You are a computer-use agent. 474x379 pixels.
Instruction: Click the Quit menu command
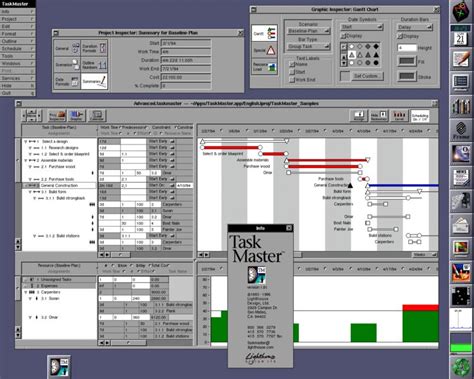coord(18,93)
